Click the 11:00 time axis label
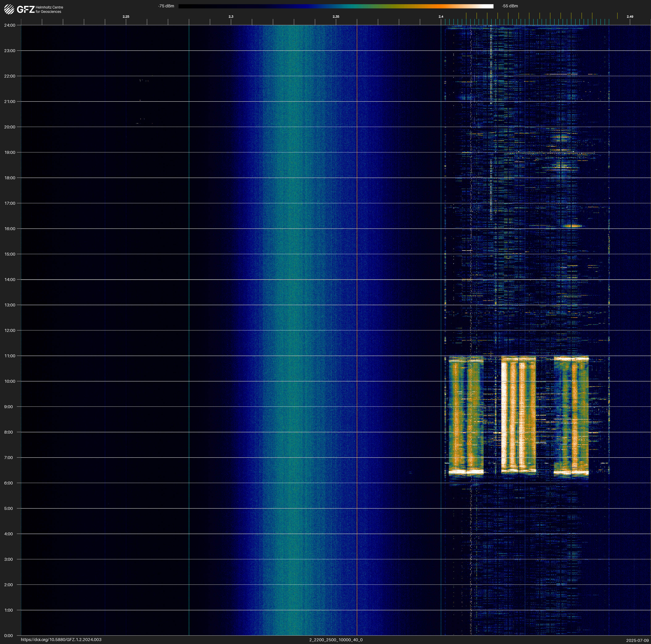651x644 pixels. pos(10,356)
